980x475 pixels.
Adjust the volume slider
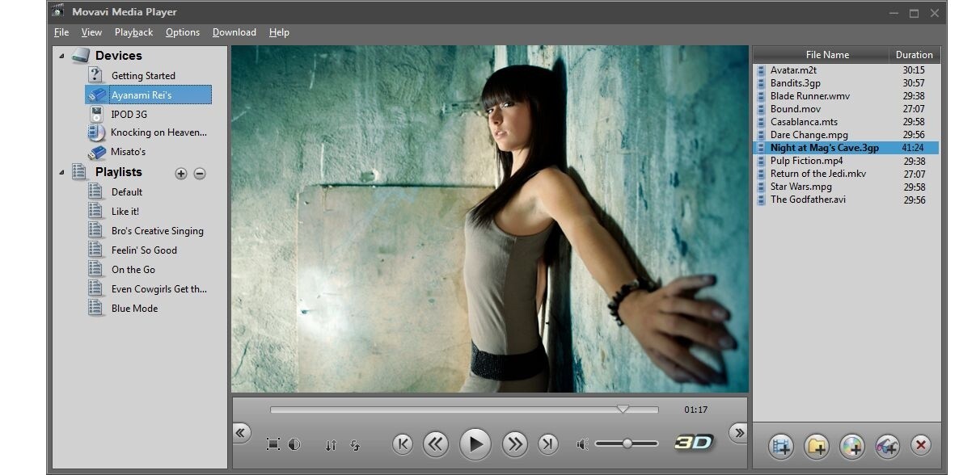[628, 443]
